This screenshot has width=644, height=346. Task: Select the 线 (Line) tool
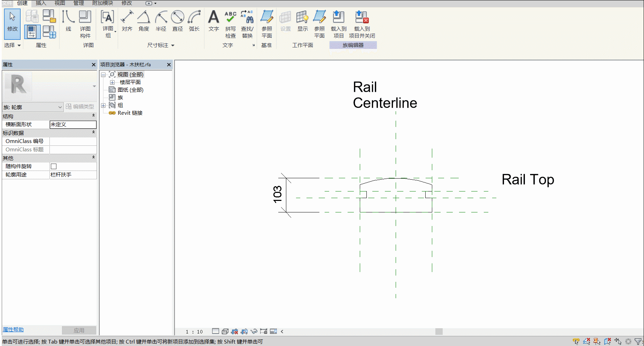(68, 21)
